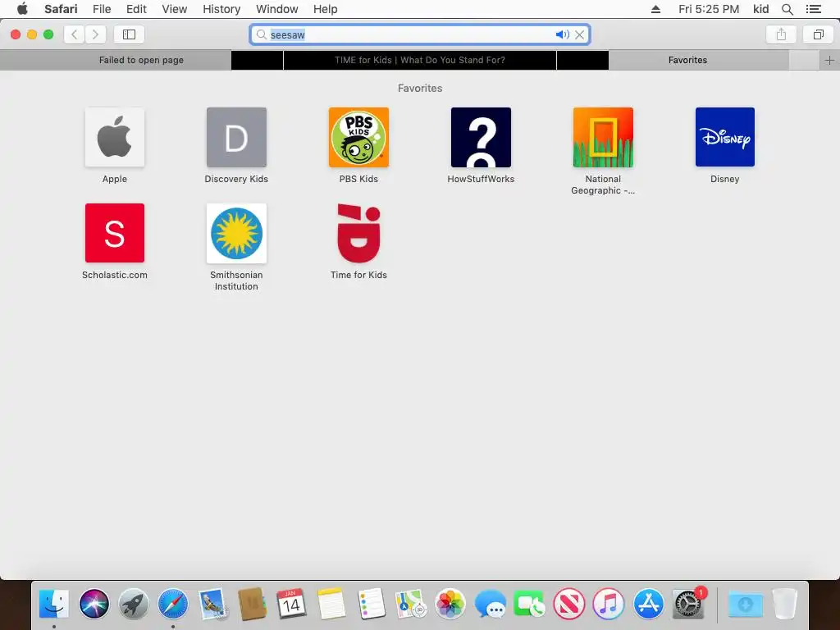Open Finder from the Dock
This screenshot has height=630, width=840.
coord(54,604)
